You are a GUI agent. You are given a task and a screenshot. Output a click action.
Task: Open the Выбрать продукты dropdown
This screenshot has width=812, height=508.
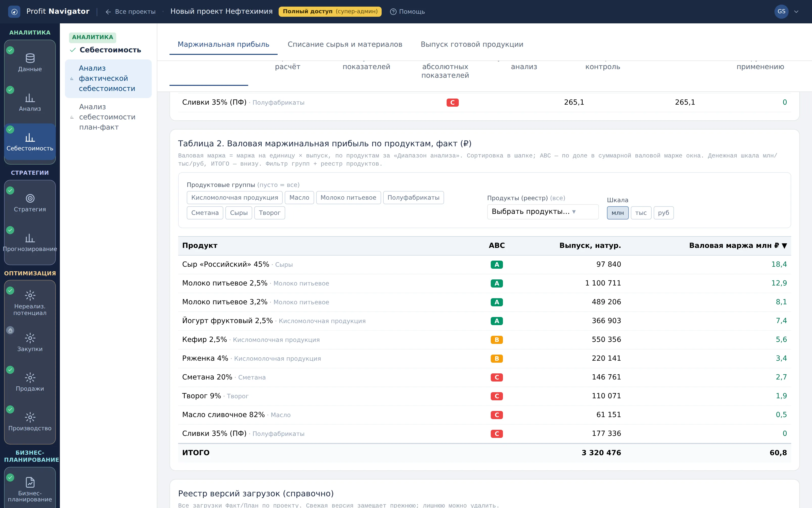point(543,212)
